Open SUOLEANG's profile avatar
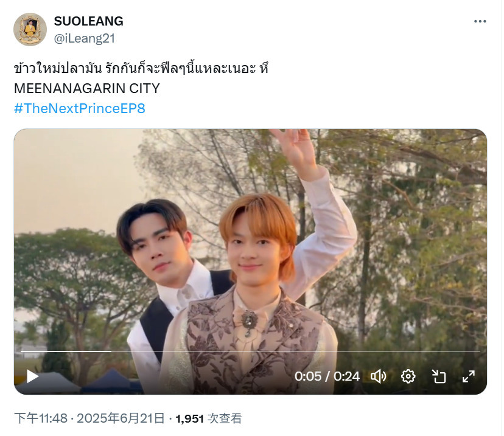 [x=30, y=30]
